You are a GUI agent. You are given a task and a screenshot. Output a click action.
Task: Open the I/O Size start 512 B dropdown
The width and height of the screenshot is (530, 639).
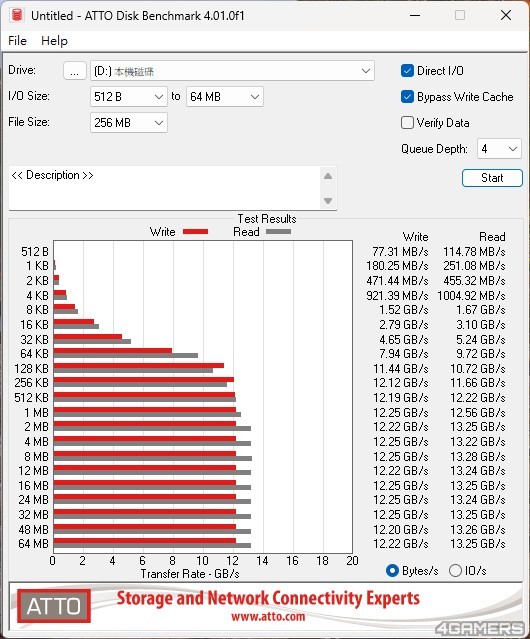[129, 97]
